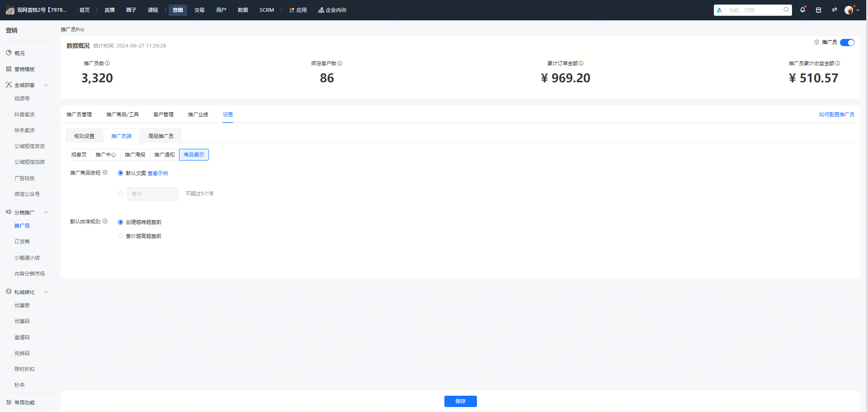Toggle the 推广员 switch off
The image size is (868, 412).
(847, 43)
